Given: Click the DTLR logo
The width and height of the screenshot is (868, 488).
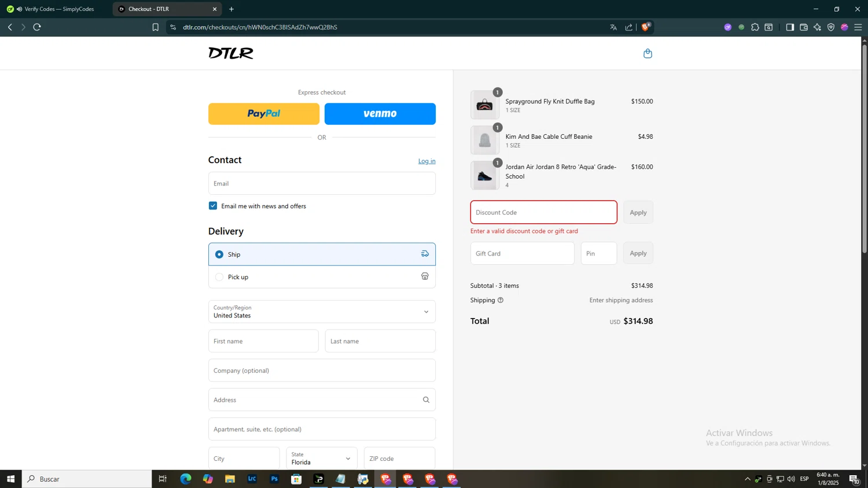Looking at the screenshot, I should 230,53.
